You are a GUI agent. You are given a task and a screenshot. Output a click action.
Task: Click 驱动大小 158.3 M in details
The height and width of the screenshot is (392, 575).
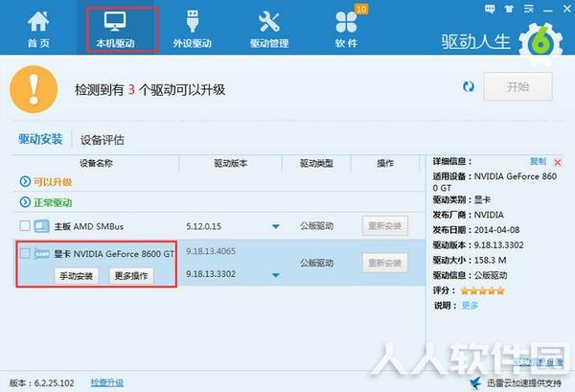click(470, 261)
